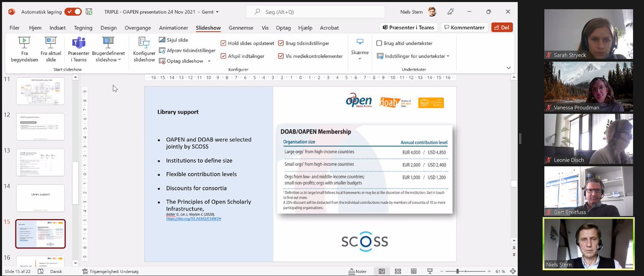Start slideshow with Fra begyndelsen icon
This screenshot has height=276, width=644.
coord(24,49)
